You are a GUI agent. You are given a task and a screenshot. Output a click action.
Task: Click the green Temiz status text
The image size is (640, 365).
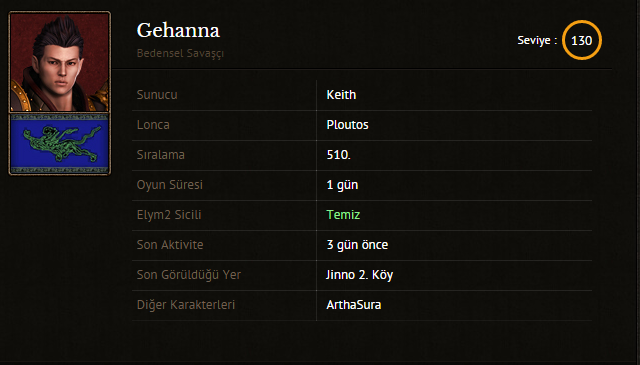(x=343, y=215)
